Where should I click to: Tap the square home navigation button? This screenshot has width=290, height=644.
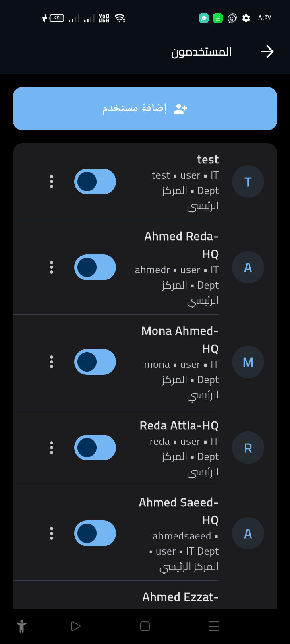145,626
